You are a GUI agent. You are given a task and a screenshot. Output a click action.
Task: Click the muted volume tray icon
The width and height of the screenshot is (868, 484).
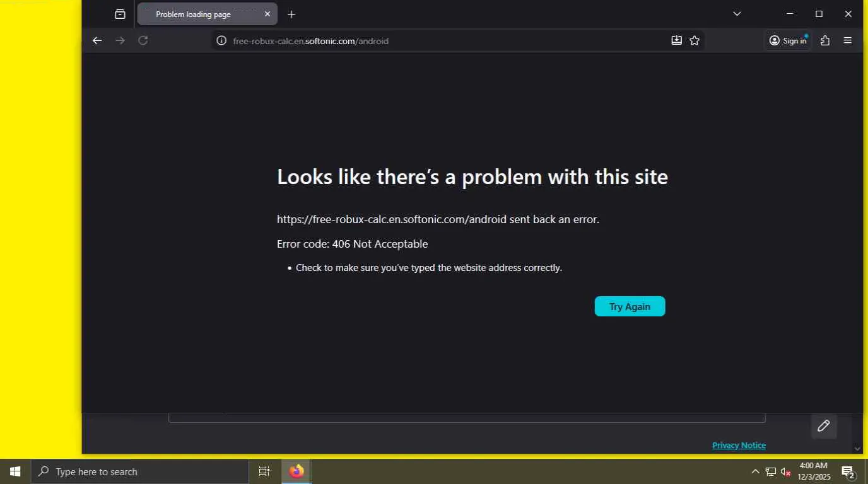(x=785, y=471)
